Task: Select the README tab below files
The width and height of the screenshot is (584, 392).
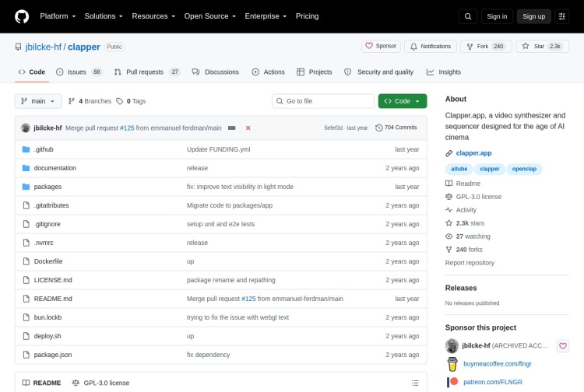Action: coord(42,383)
